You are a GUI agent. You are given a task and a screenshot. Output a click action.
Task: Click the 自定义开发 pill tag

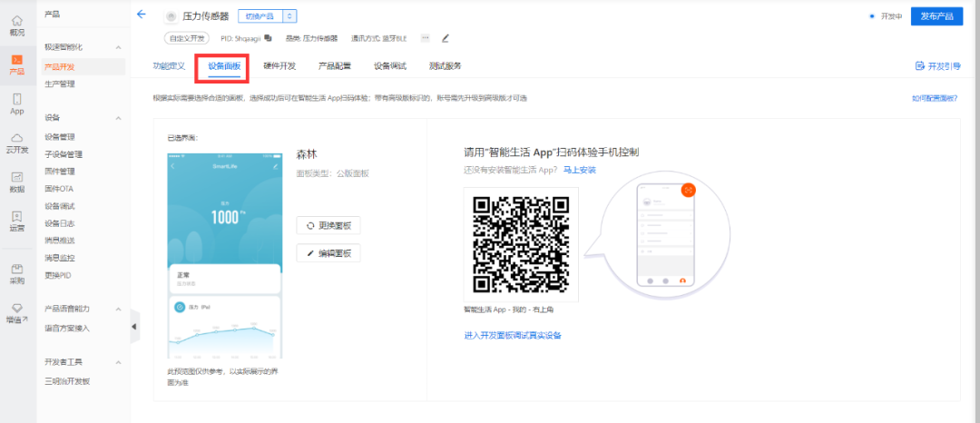186,38
